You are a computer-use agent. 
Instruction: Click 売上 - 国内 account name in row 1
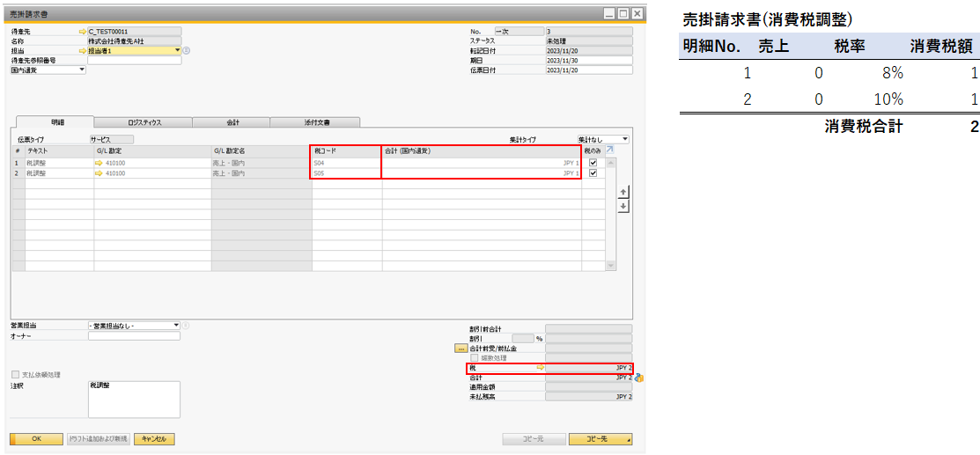(262, 163)
